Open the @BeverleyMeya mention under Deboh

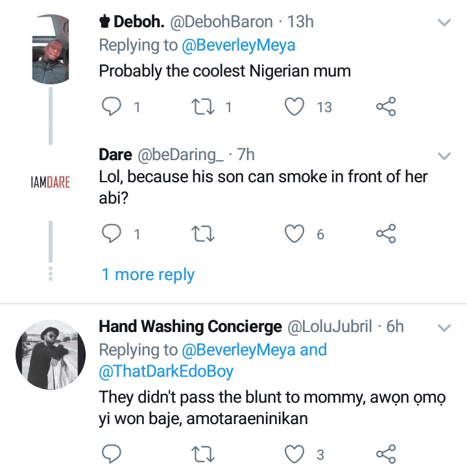pyautogui.click(x=236, y=45)
